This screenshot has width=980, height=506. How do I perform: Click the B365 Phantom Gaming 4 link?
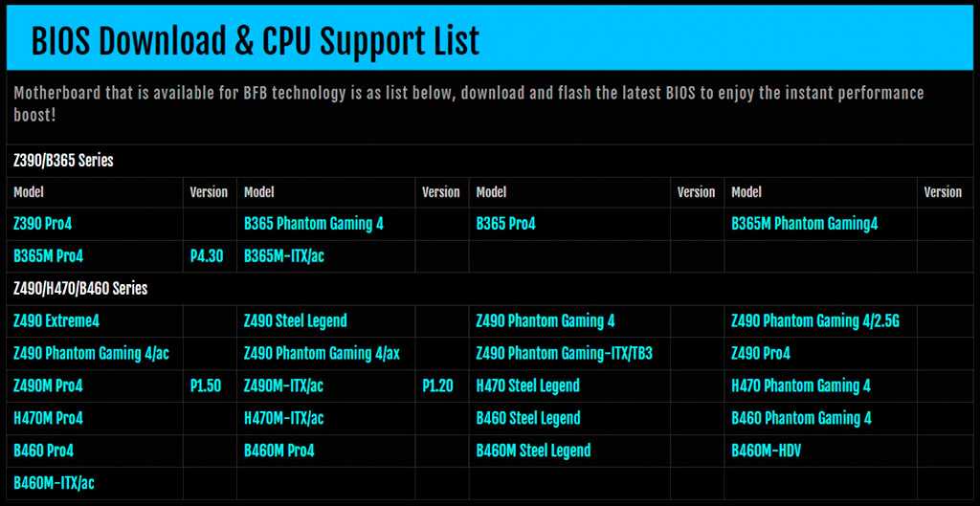pyautogui.click(x=314, y=224)
